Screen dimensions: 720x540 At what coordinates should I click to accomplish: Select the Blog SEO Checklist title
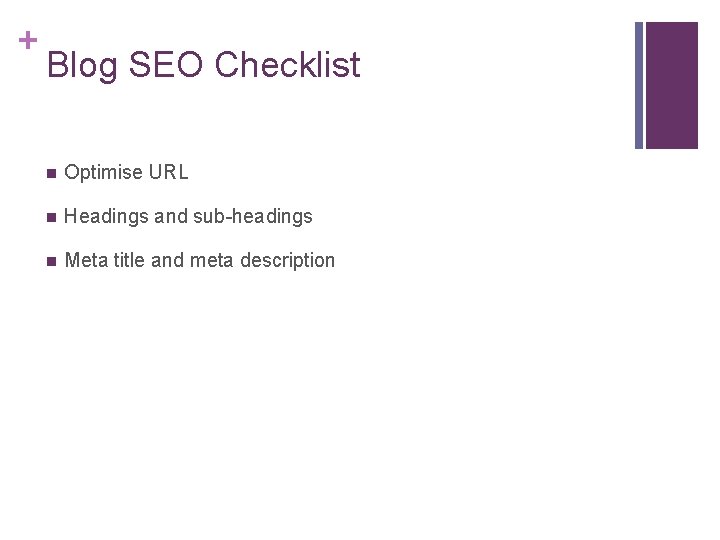pos(203,66)
